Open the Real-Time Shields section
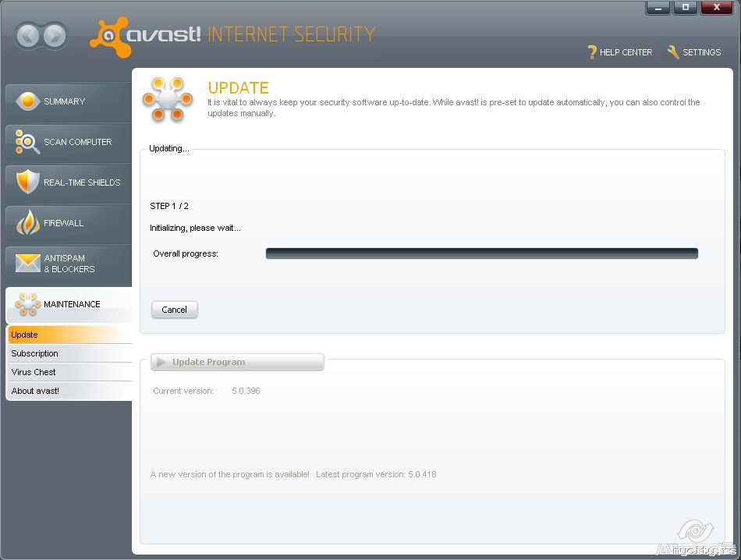The image size is (741, 560). pos(69,183)
